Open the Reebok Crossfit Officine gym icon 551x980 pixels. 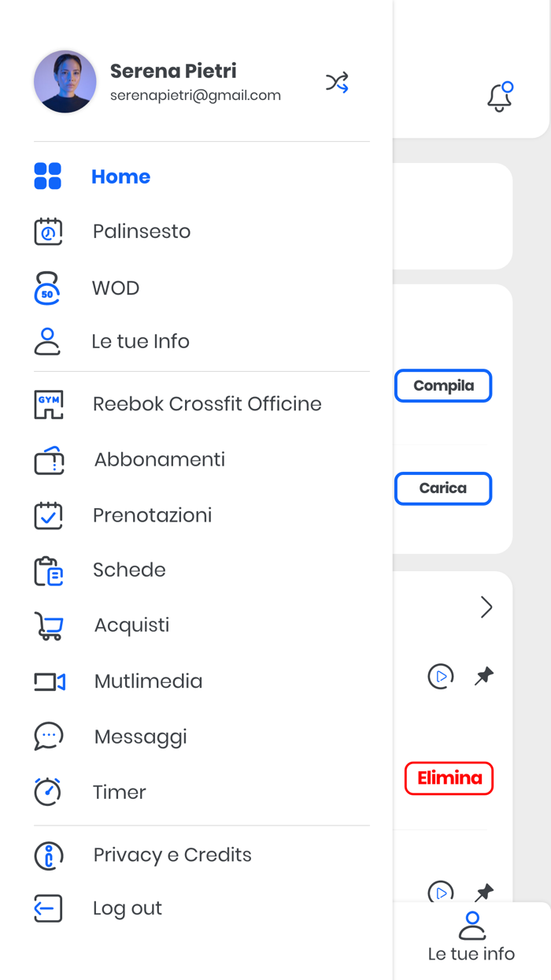tap(47, 403)
